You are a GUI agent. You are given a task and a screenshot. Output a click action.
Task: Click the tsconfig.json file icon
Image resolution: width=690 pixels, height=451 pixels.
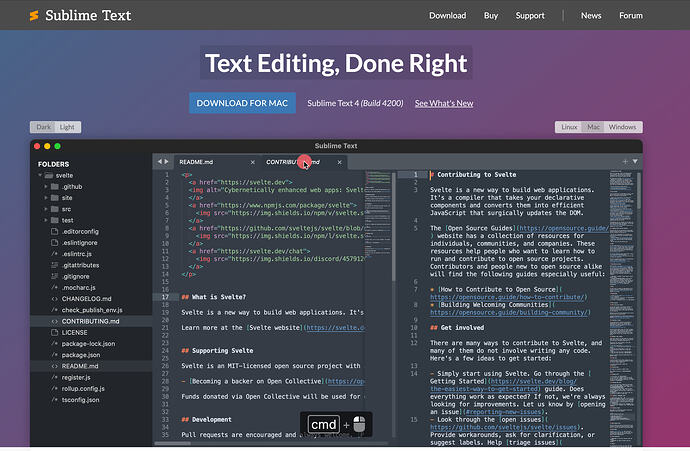tap(55, 400)
